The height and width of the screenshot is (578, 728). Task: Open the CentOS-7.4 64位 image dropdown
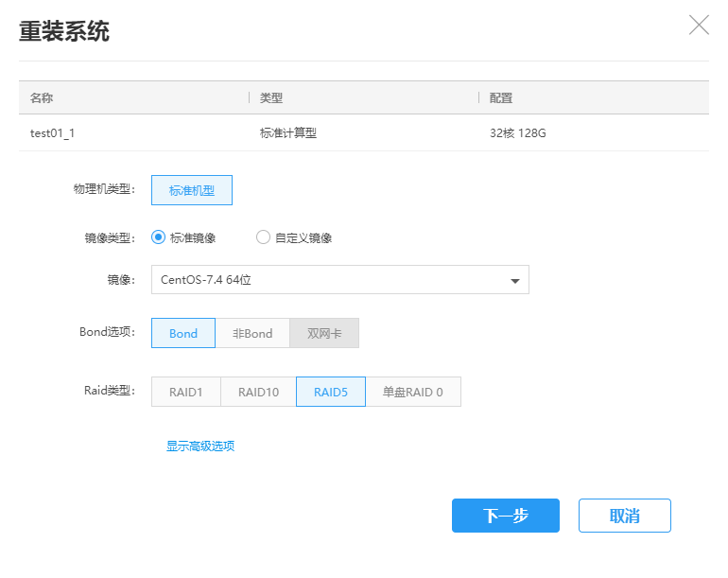pos(339,280)
